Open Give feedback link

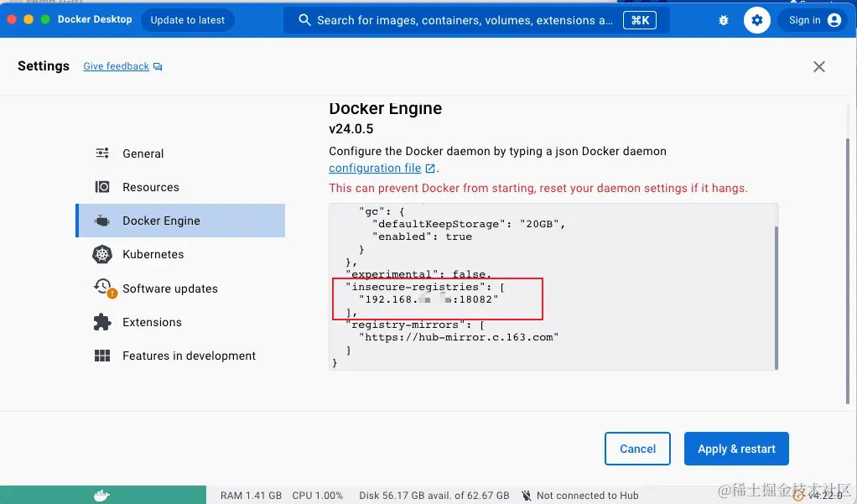click(116, 66)
